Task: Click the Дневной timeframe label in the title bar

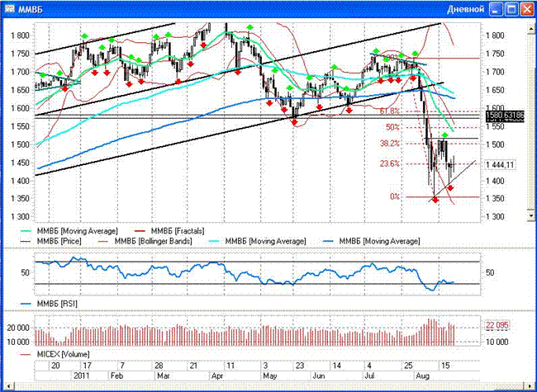Action: [465, 9]
